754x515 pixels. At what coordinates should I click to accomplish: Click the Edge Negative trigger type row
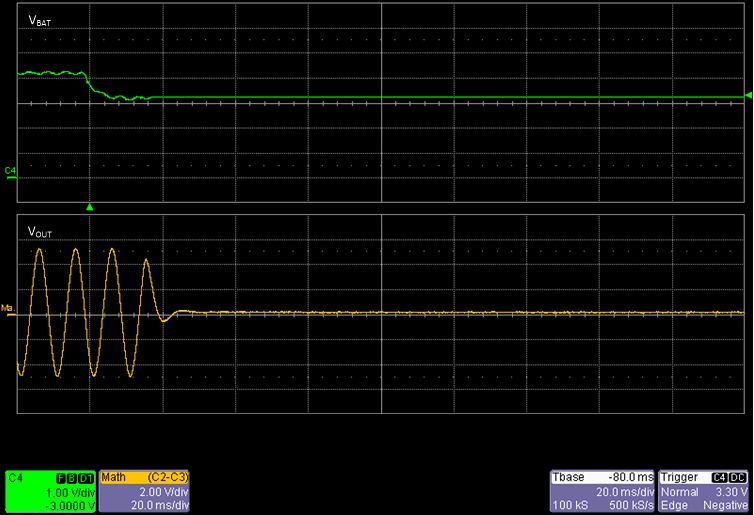point(704,504)
